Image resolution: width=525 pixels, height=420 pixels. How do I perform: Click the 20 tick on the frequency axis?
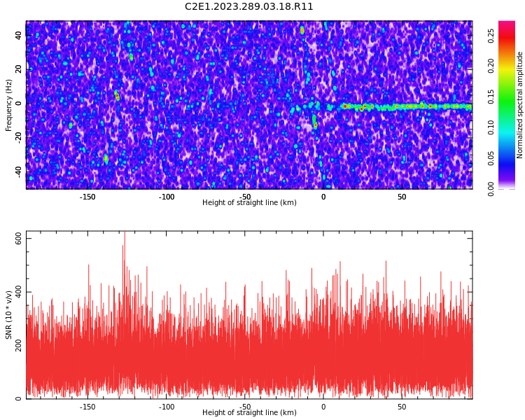click(x=19, y=69)
